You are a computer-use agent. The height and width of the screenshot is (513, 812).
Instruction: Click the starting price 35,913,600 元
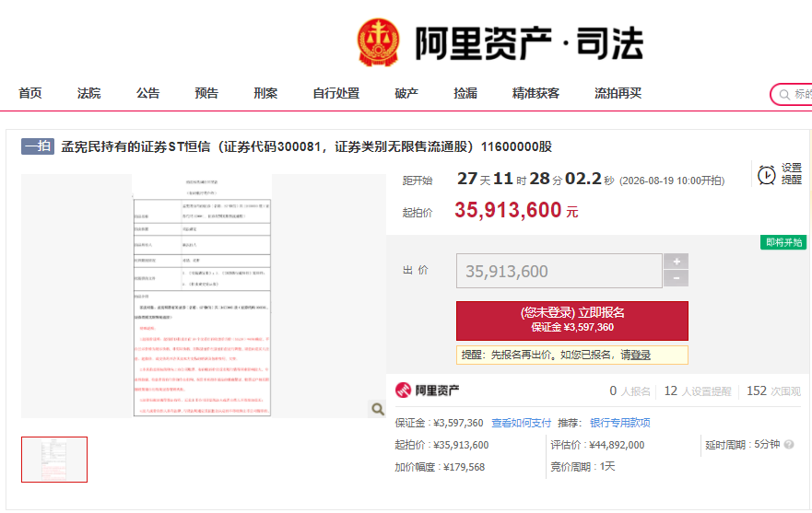[516, 210]
